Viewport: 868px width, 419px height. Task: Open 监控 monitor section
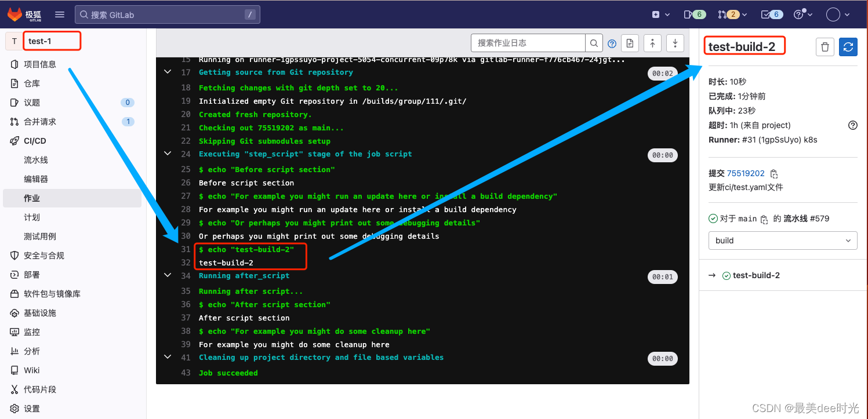point(32,332)
